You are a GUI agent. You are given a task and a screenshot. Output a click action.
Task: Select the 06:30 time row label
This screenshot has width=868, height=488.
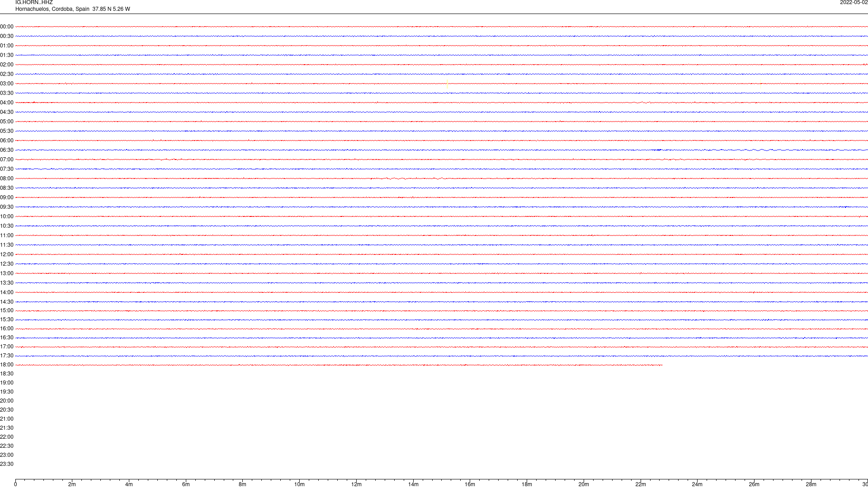7,150
